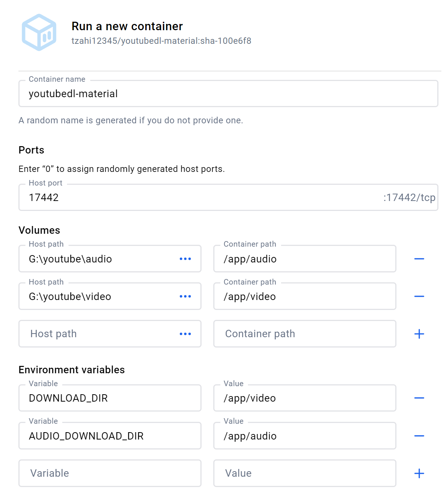Click the container cube icon
The width and height of the screenshot is (448, 501).
point(39,32)
